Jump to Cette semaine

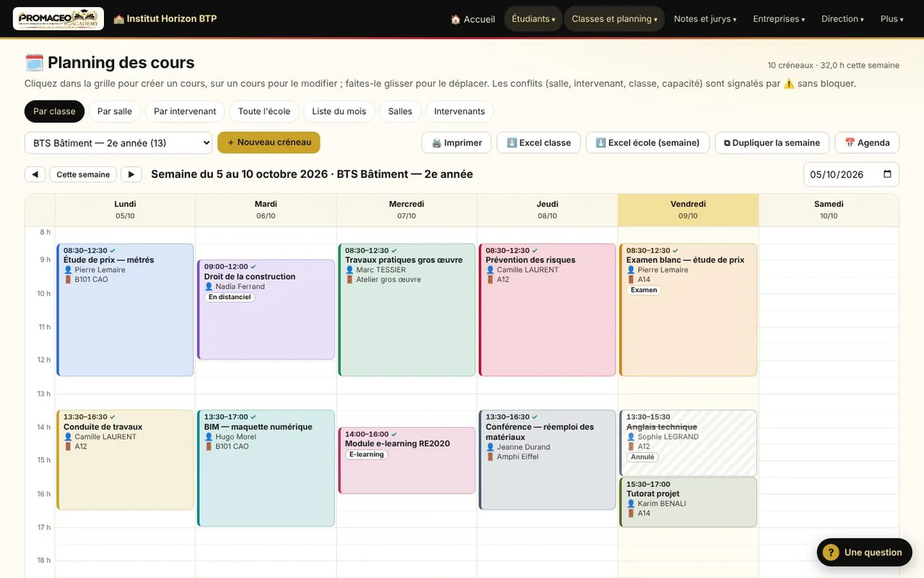coord(83,174)
